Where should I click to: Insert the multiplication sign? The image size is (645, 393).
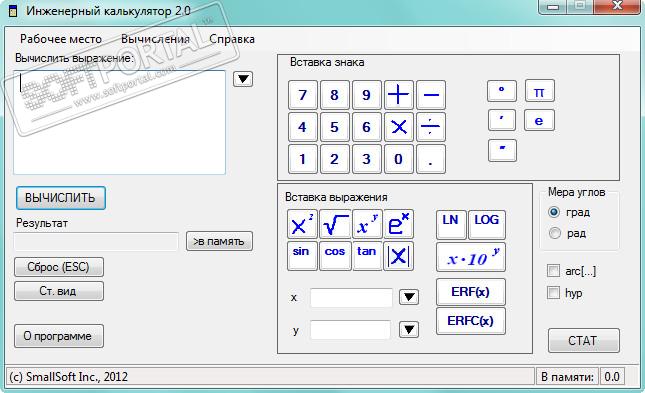(x=399, y=127)
